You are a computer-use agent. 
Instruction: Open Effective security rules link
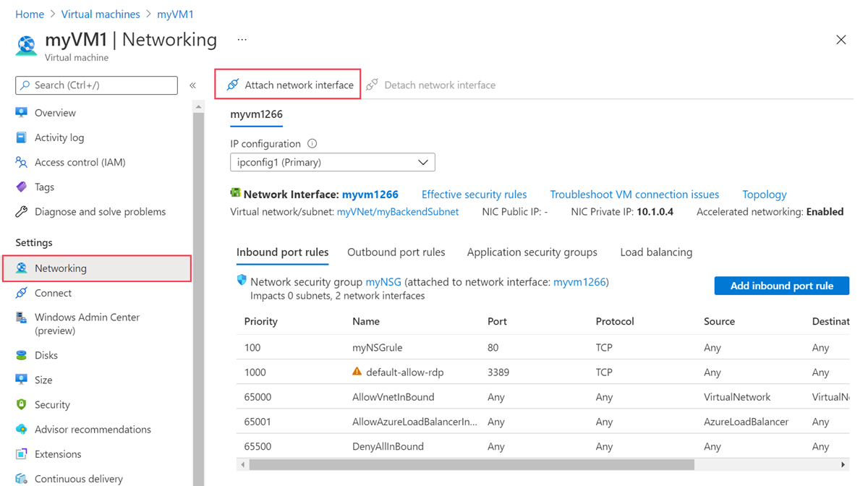point(474,194)
